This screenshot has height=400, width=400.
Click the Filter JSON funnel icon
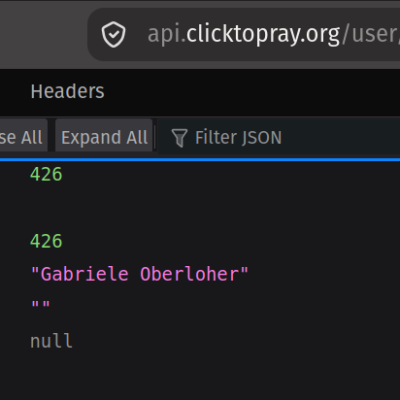(x=179, y=138)
